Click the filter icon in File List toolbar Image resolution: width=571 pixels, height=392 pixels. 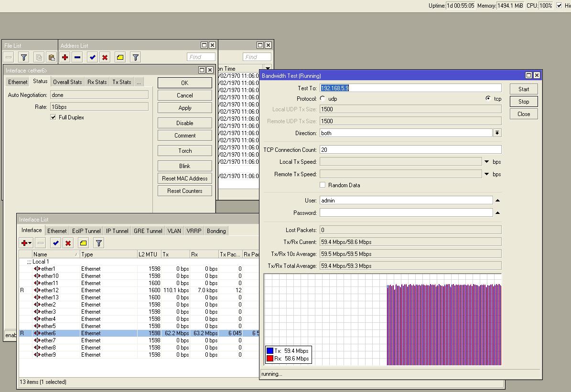[24, 57]
